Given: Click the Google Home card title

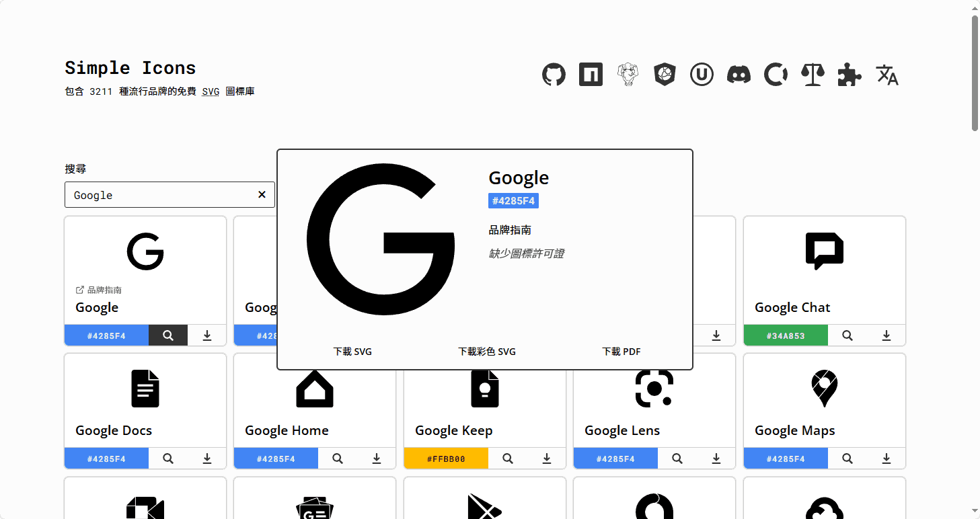Looking at the screenshot, I should click(287, 430).
